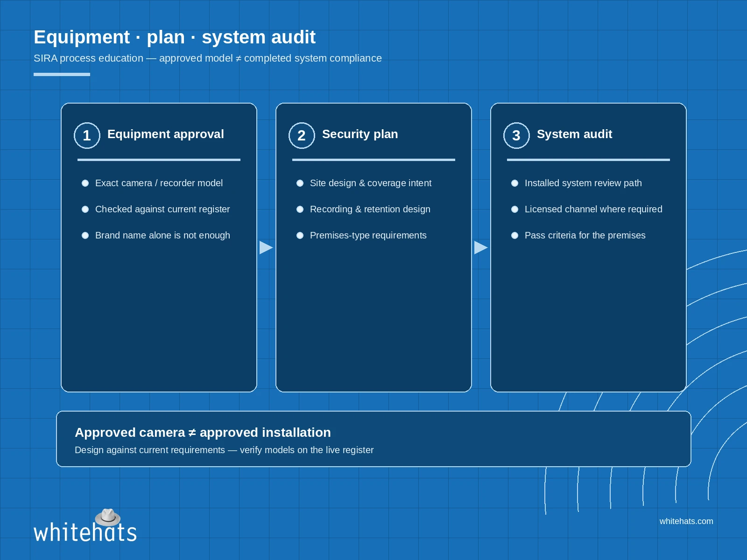This screenshot has height=560, width=747.
Task: Select the 'Security plan' heading
Action: pos(360,134)
